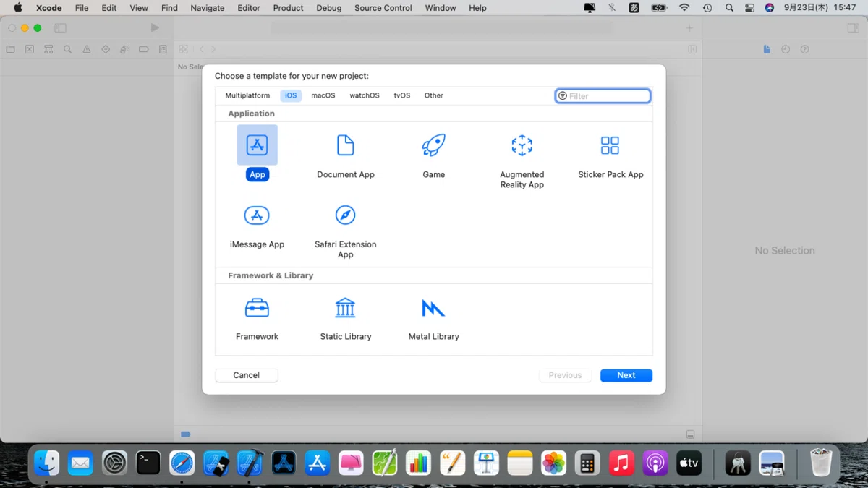Viewport: 868px width, 488px height.
Task: Open the battery status menu
Action: pyautogui.click(x=659, y=8)
